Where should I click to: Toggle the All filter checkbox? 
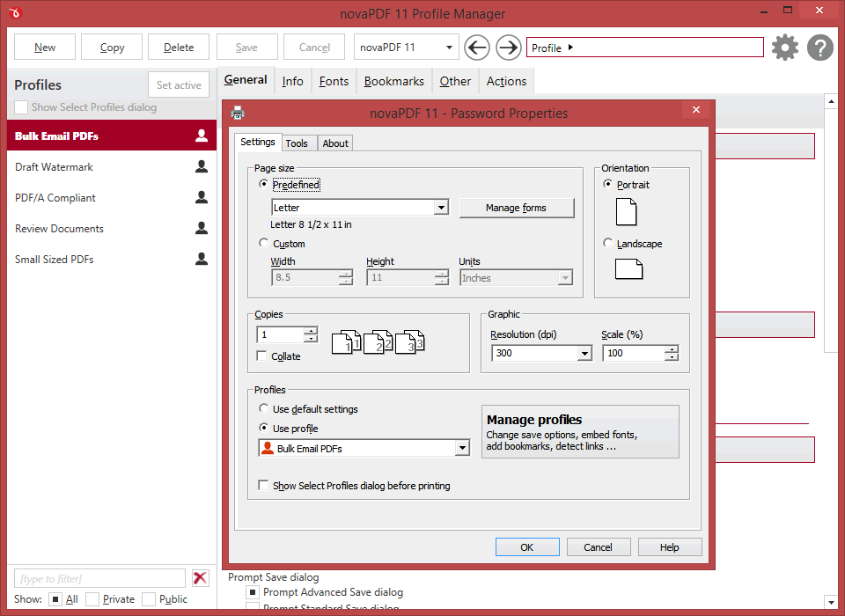click(55, 598)
